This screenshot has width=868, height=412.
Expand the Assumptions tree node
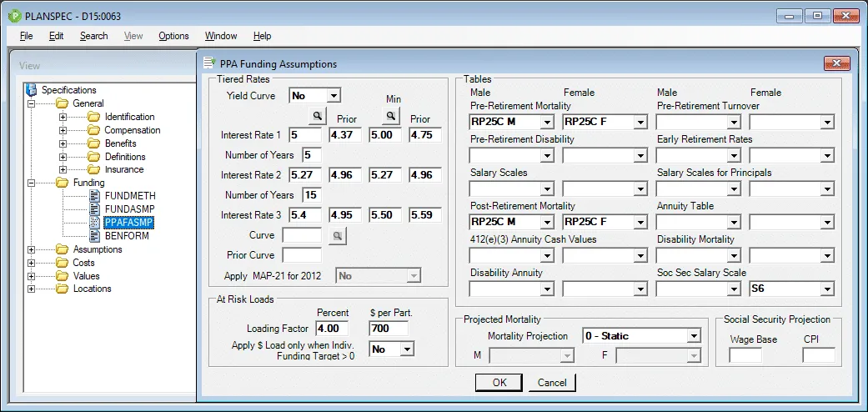[32, 249]
